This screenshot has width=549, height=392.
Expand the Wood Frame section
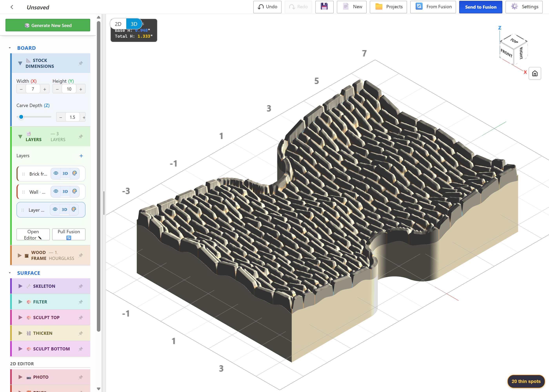pos(20,255)
